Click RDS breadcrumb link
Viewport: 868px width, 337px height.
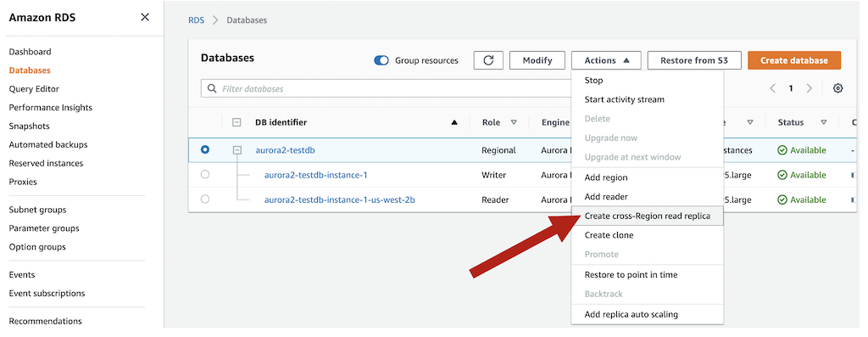click(x=197, y=20)
